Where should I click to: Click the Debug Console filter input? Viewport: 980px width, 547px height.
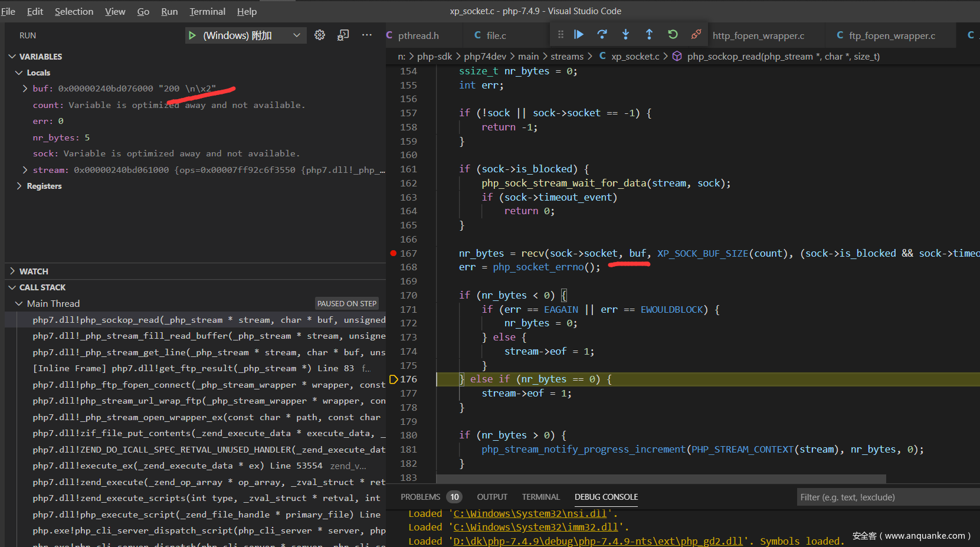pyautogui.click(x=885, y=497)
